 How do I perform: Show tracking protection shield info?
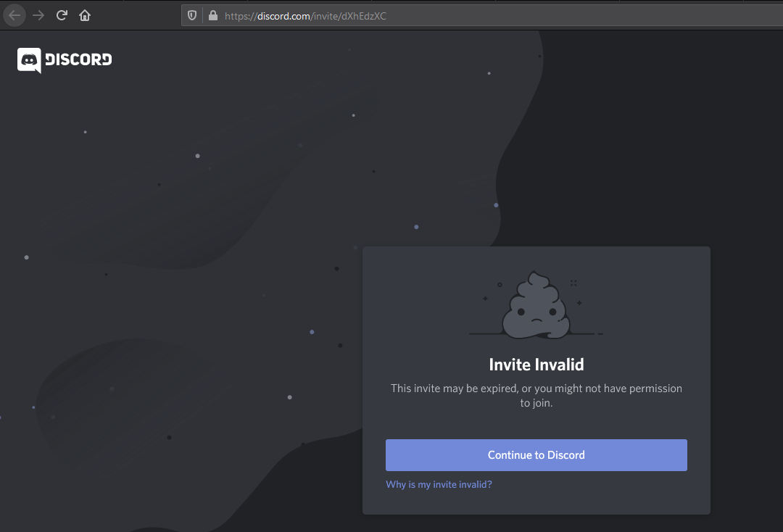tap(192, 15)
